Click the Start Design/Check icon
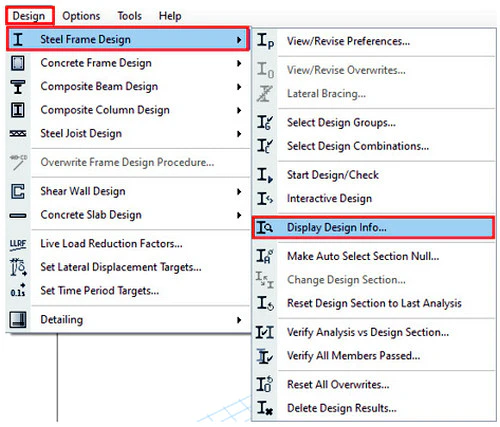 (265, 175)
